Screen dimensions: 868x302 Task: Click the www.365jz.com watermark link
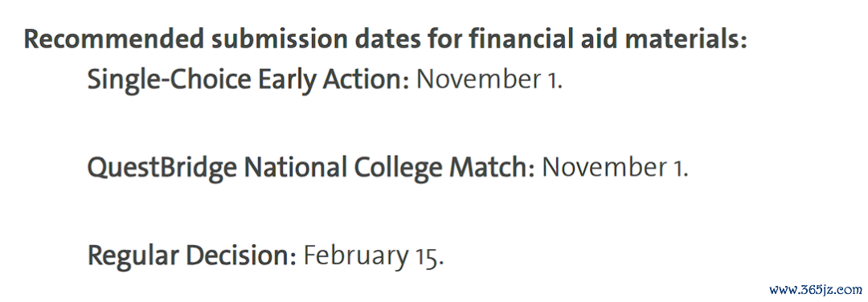click(816, 290)
